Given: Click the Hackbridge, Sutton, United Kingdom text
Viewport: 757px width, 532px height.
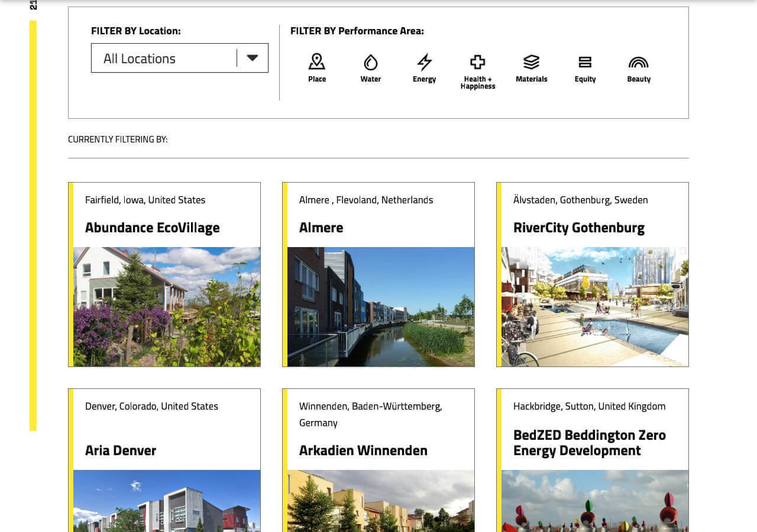Looking at the screenshot, I should coord(589,406).
